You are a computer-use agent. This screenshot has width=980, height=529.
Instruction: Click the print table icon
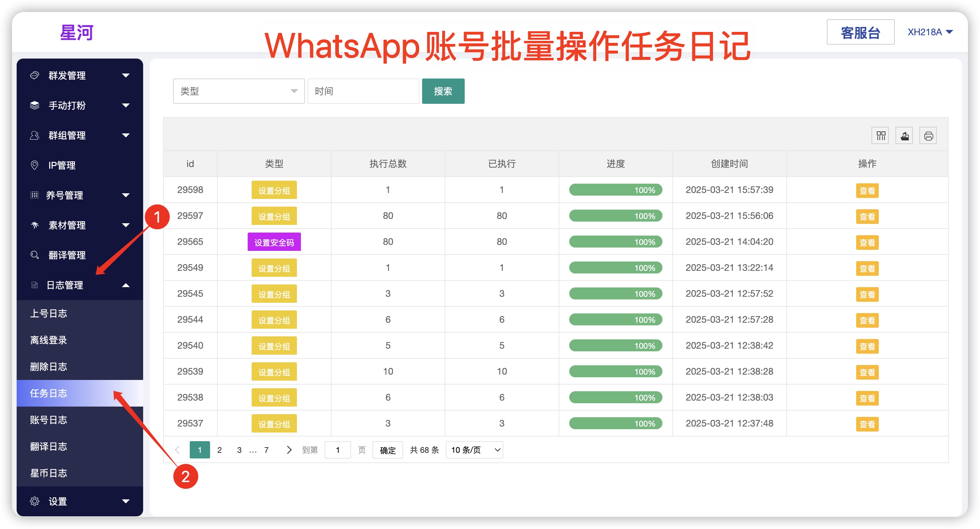[928, 136]
